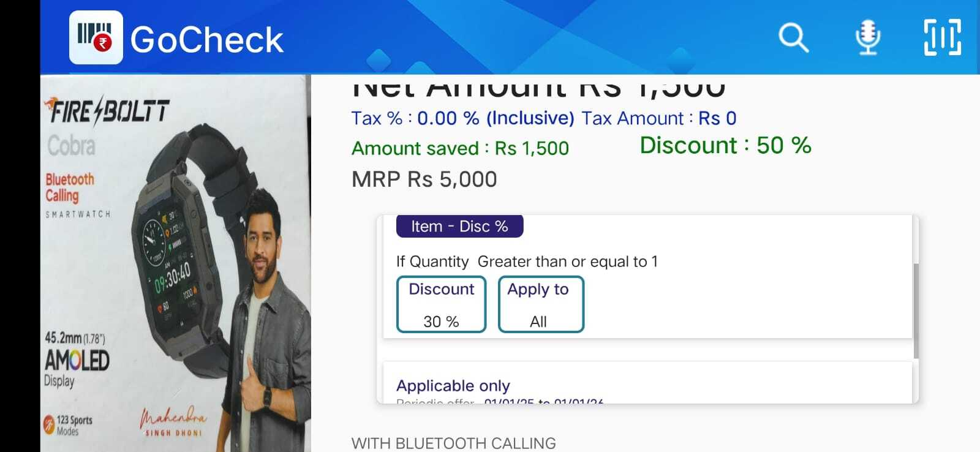
Task: Tap the Amount saved Rs 1,500 text
Action: (x=460, y=148)
